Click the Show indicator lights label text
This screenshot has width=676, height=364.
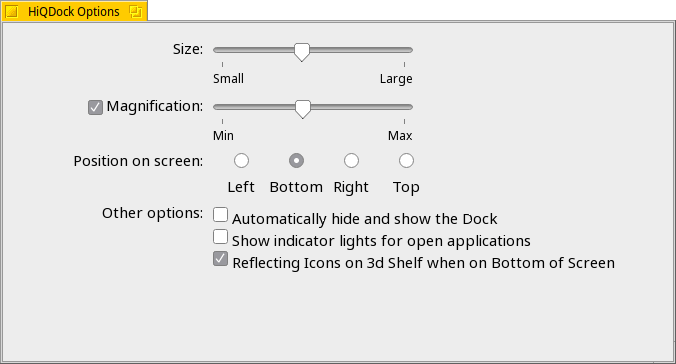pos(381,241)
